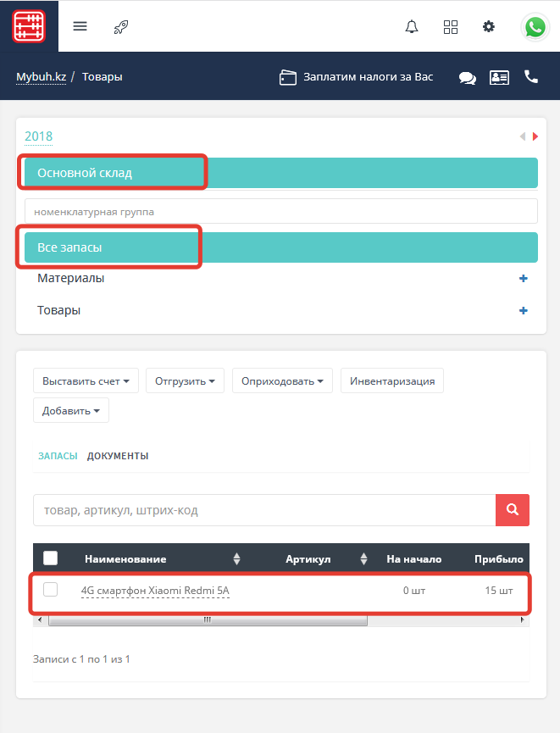Screen dimensions: 560x733
Task: Switch to ЗАПАСЫ tab
Action: [x=58, y=456]
